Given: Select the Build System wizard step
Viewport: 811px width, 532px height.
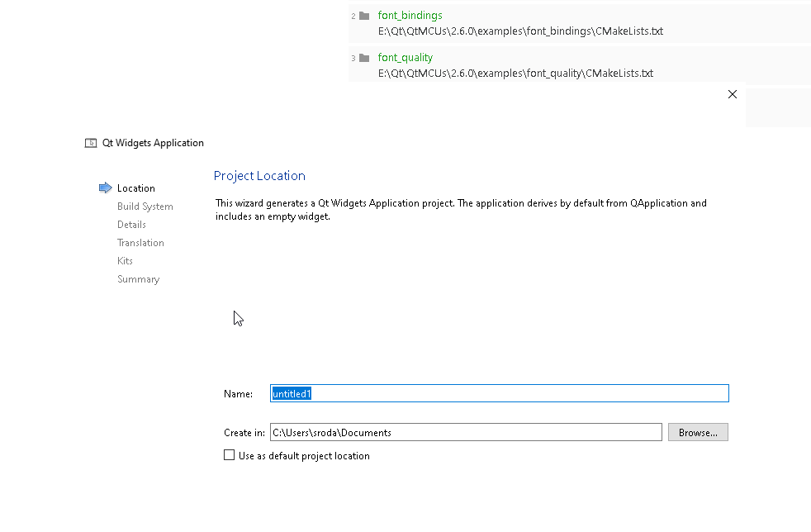Looking at the screenshot, I should pyautogui.click(x=145, y=207).
